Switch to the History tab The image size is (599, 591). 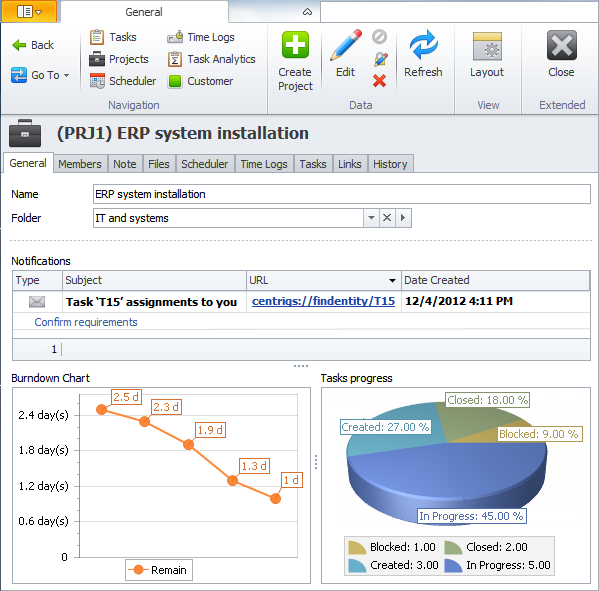(390, 164)
